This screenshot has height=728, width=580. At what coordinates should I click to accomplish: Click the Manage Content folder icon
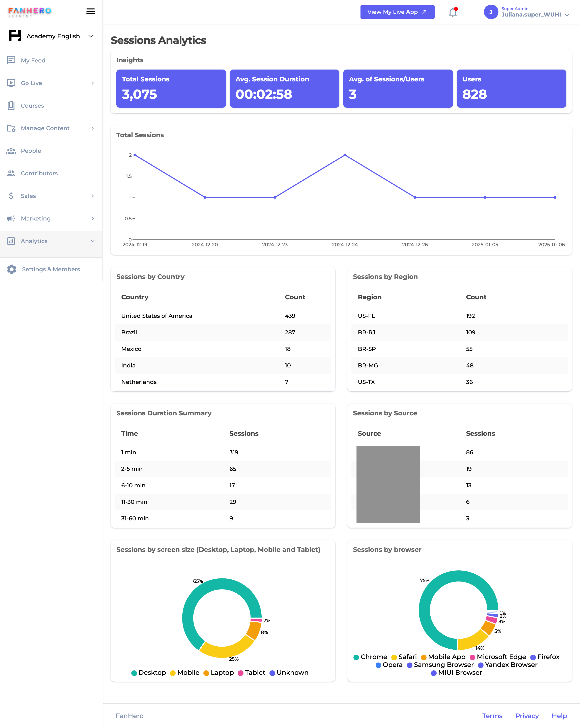pos(11,128)
